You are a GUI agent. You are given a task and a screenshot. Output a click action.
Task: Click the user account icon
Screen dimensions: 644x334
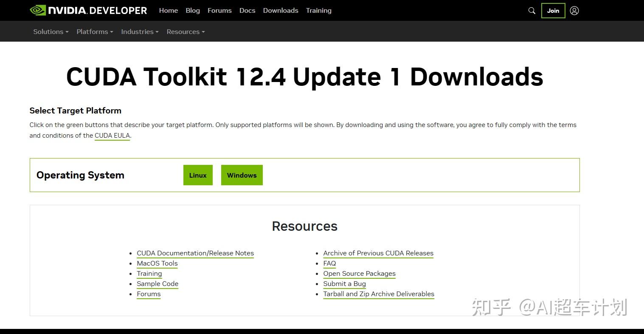(574, 10)
